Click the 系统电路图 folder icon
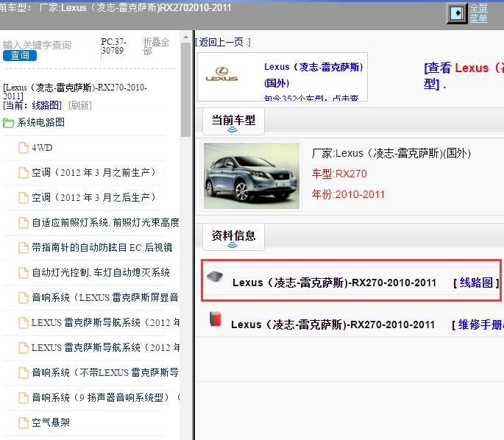Screen dimensions: 504x440 8,123
